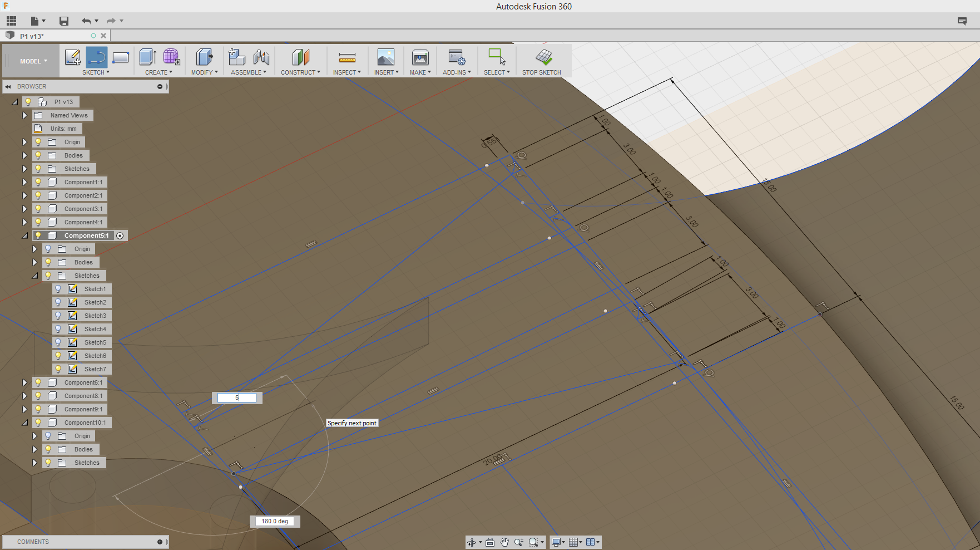Open the File dropdown arrow

[x=43, y=21]
